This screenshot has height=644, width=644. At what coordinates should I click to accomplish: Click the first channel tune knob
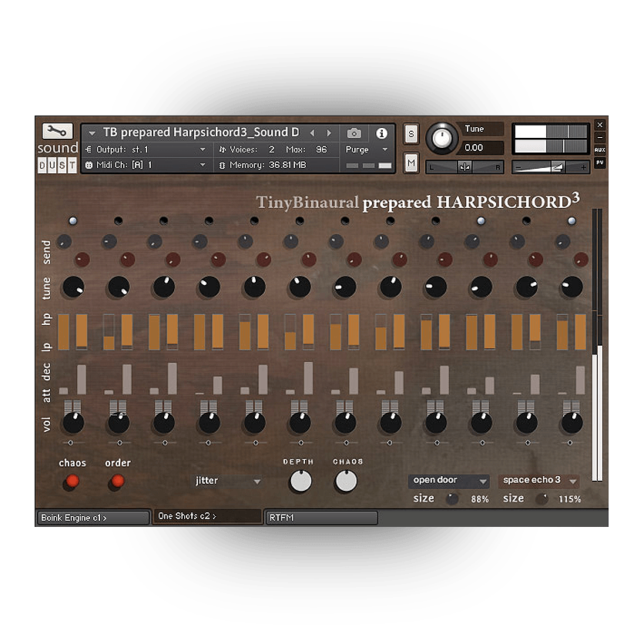point(73,287)
